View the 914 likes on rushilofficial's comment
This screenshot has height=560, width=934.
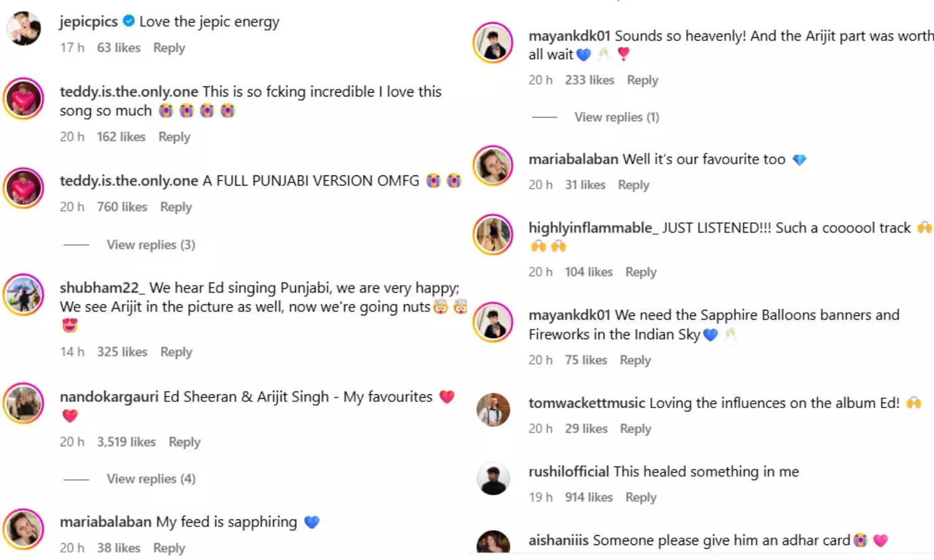(588, 498)
